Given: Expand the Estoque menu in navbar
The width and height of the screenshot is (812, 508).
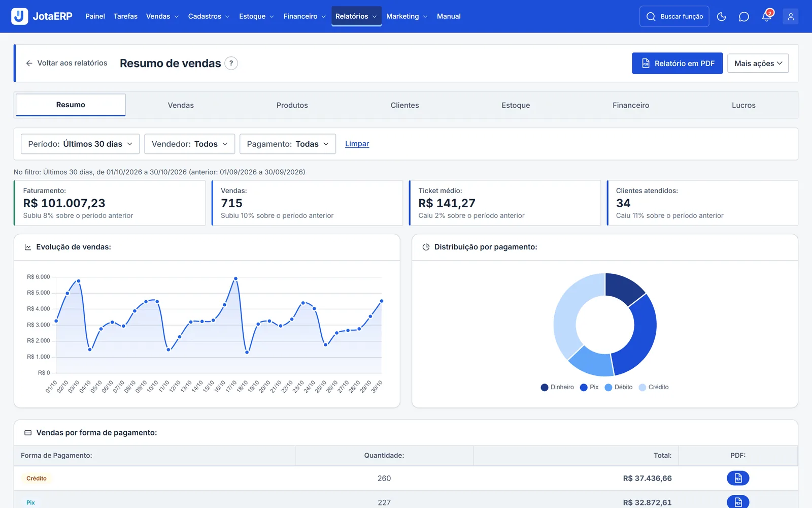Looking at the screenshot, I should pyautogui.click(x=256, y=16).
